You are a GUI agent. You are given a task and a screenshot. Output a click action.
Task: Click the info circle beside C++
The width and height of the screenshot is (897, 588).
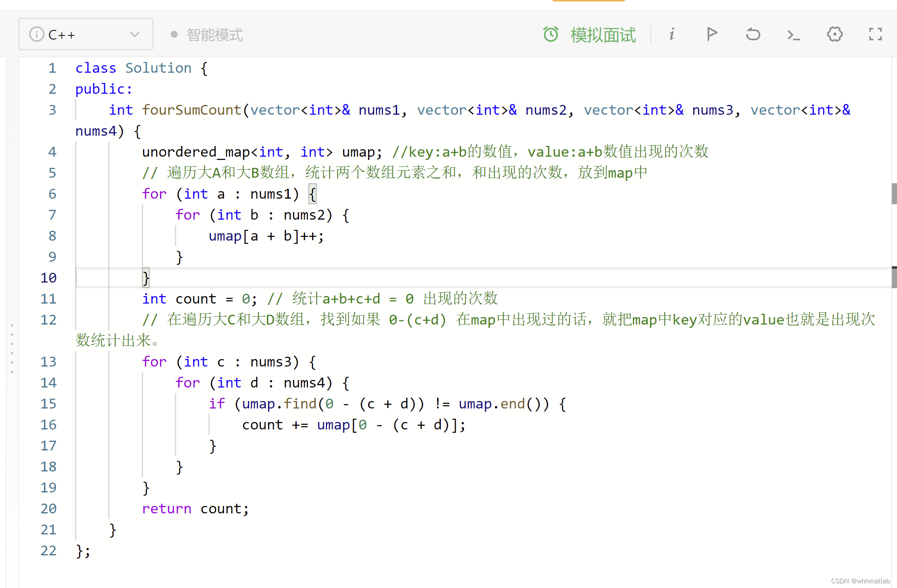tap(36, 35)
